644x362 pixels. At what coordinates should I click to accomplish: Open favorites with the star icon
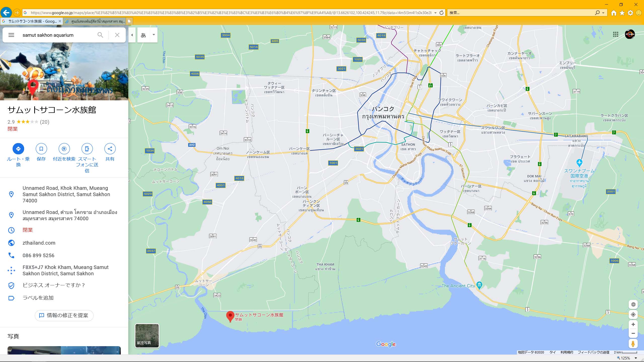622,13
